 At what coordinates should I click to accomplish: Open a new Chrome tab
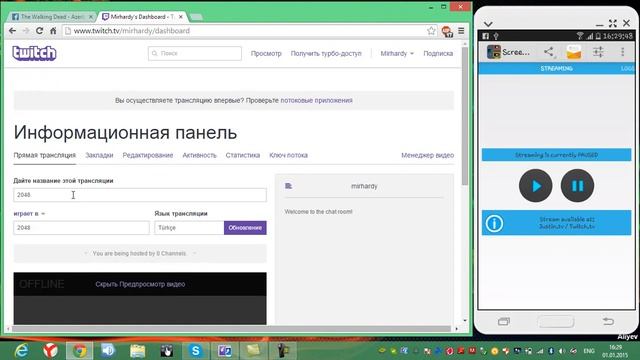point(196,17)
